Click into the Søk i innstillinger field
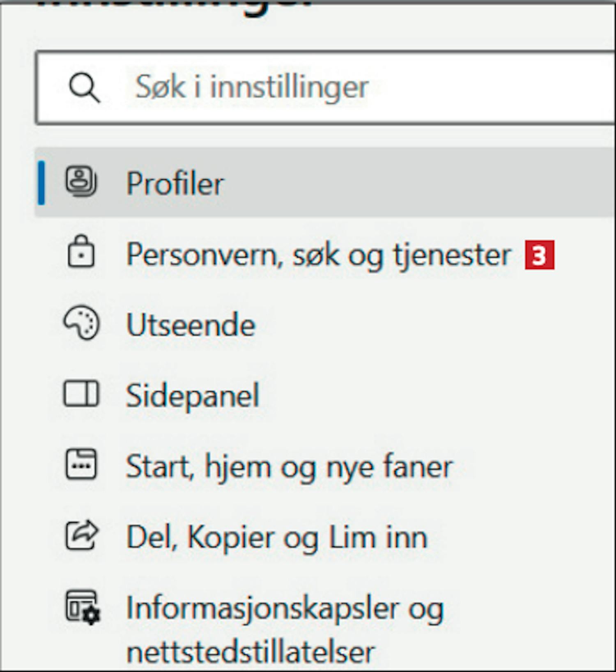 325,87
